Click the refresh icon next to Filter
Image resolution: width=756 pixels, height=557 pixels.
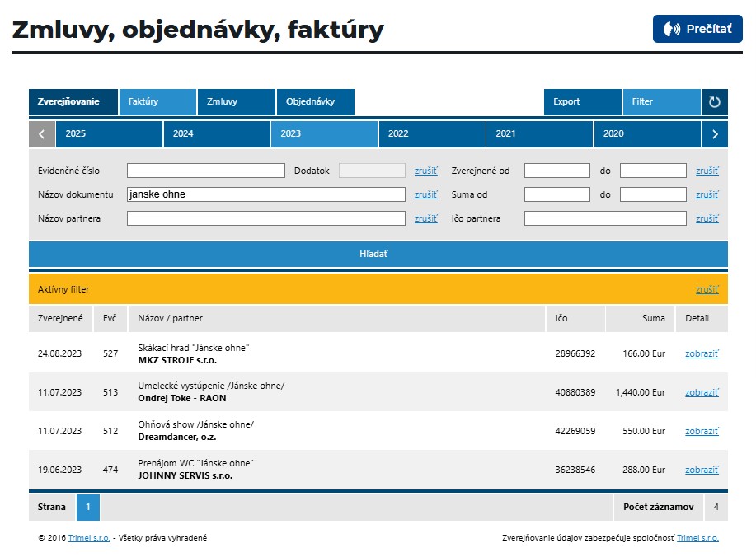(715, 102)
